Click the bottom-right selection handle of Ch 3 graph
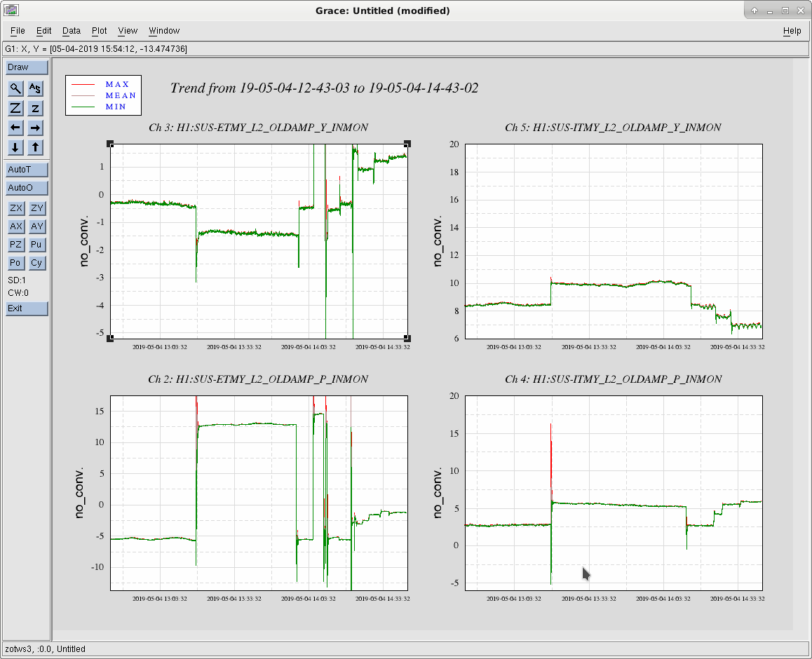Viewport: 812px width, 659px height. point(407,339)
